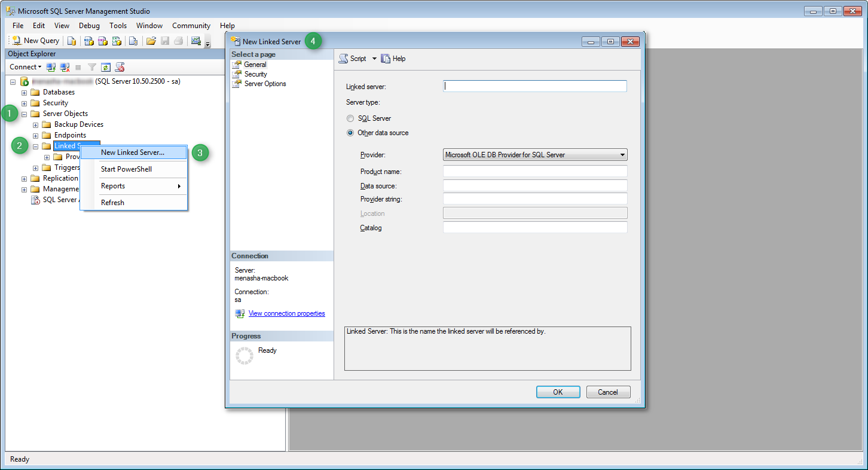Click the Print icon in toolbar
Viewport: 868px width, 470px height.
178,41
